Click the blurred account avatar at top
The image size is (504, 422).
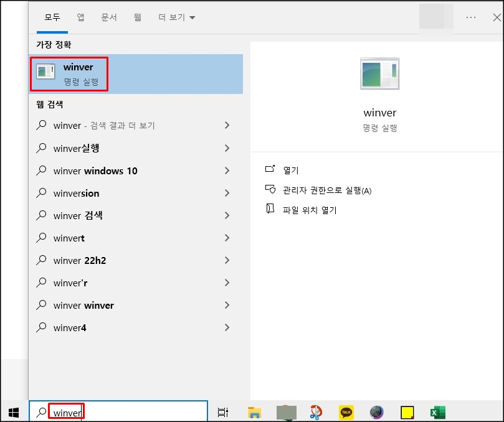[436, 16]
